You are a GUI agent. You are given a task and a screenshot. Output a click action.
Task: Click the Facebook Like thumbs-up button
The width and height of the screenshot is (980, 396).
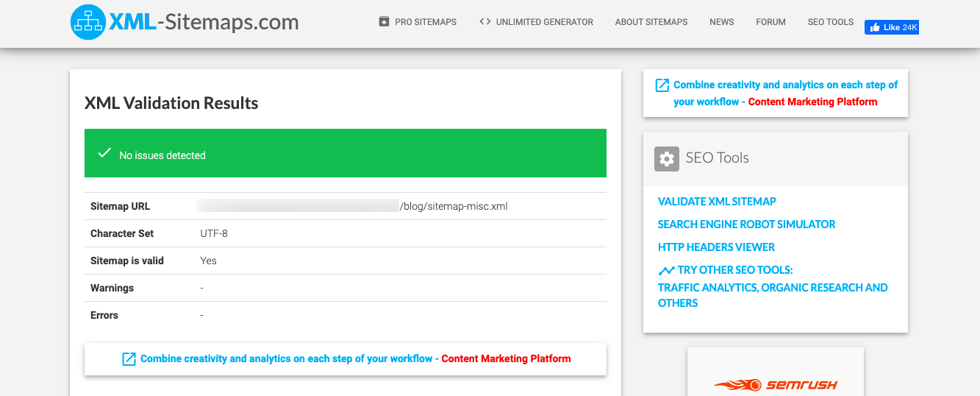[x=892, y=27]
